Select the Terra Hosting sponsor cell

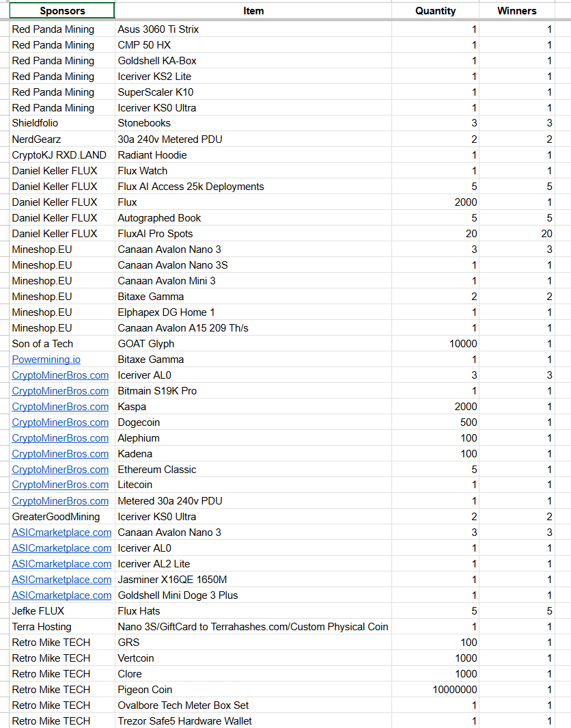click(62, 627)
